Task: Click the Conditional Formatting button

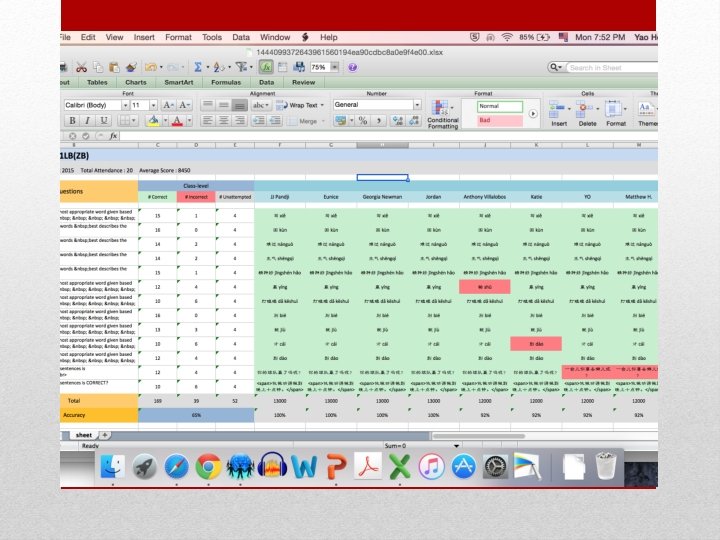Action: point(443,114)
